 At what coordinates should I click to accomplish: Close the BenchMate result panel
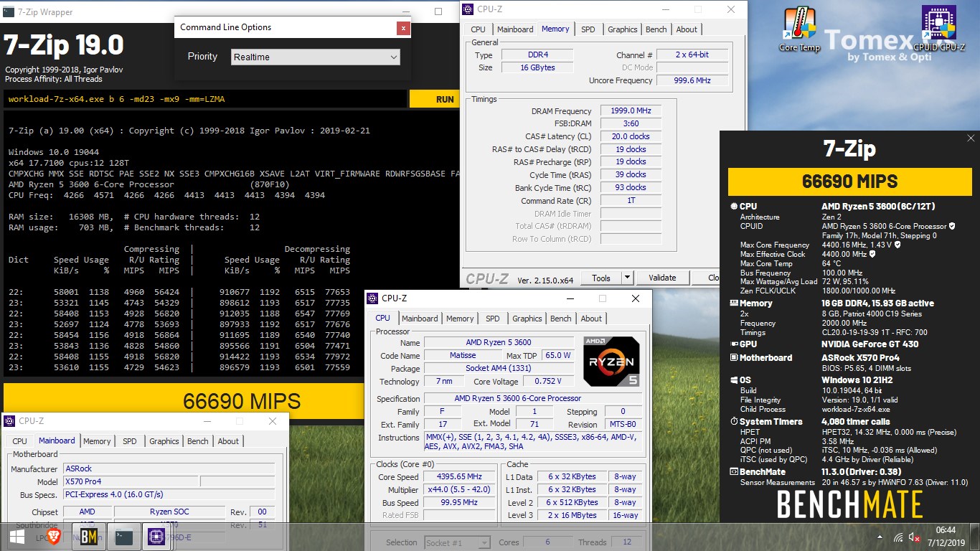point(971,138)
